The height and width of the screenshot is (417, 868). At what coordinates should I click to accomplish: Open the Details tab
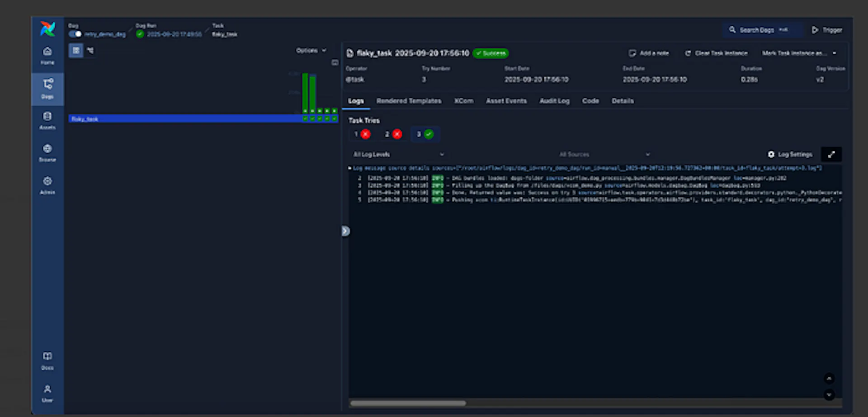(x=623, y=101)
